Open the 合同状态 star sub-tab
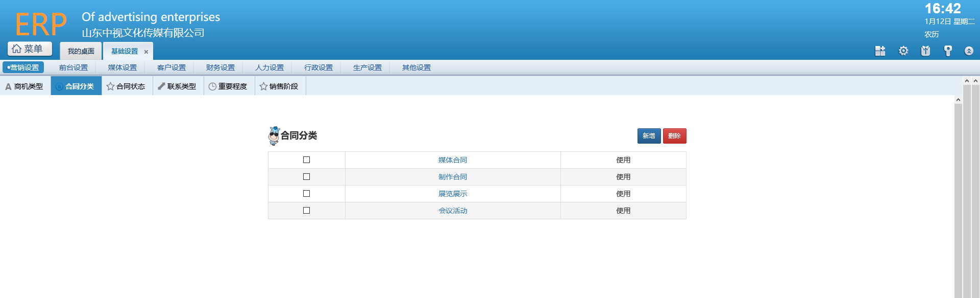Viewport: 980px width, 298px height. (x=127, y=86)
